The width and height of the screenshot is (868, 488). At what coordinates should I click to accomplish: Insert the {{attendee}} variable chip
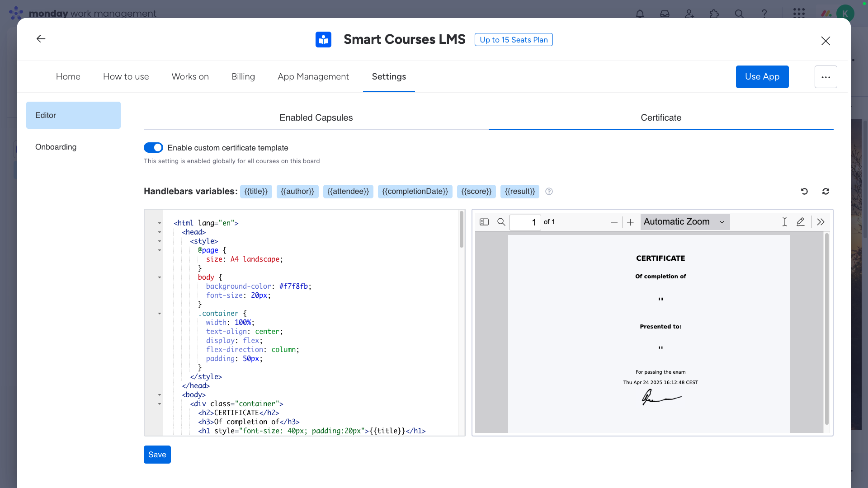pyautogui.click(x=348, y=192)
